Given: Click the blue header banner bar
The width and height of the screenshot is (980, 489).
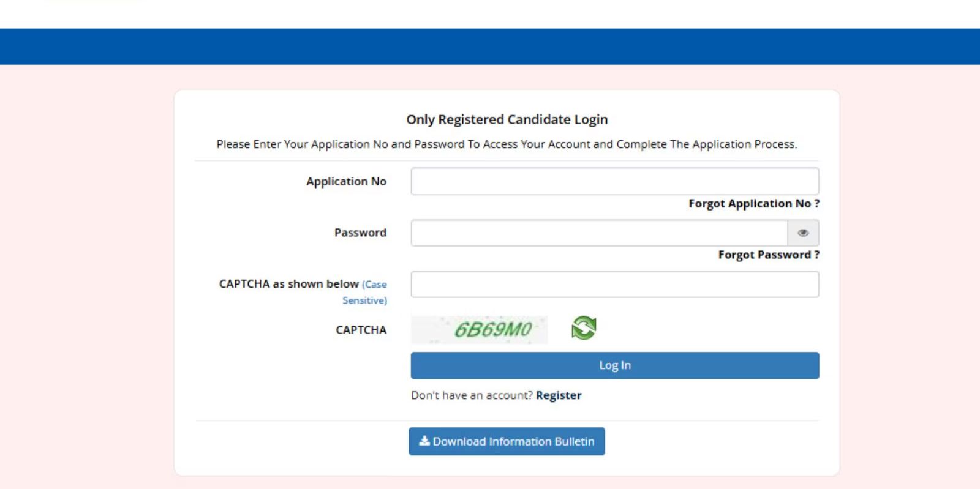Looking at the screenshot, I should click(x=490, y=47).
